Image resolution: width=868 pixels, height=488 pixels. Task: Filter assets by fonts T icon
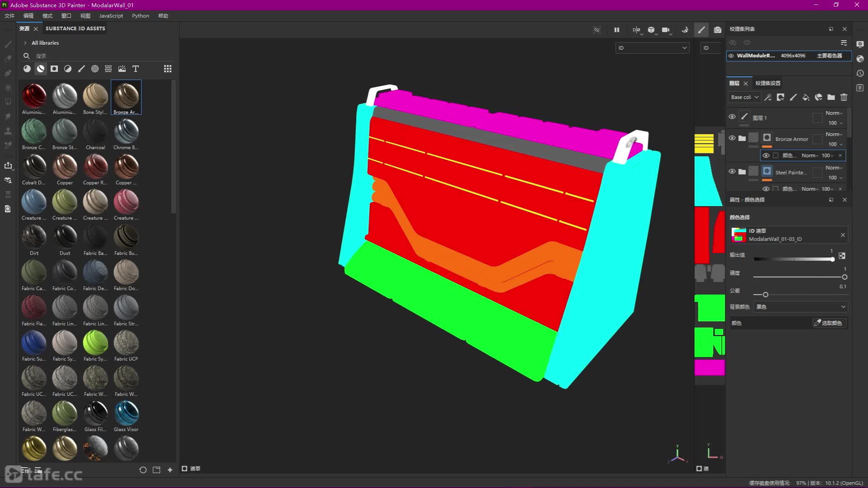coord(135,69)
